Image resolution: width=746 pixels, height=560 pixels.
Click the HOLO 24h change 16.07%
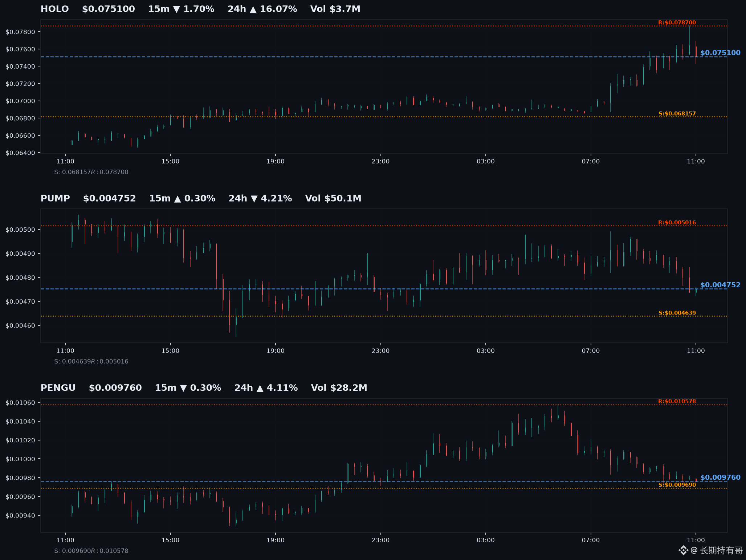click(x=262, y=9)
